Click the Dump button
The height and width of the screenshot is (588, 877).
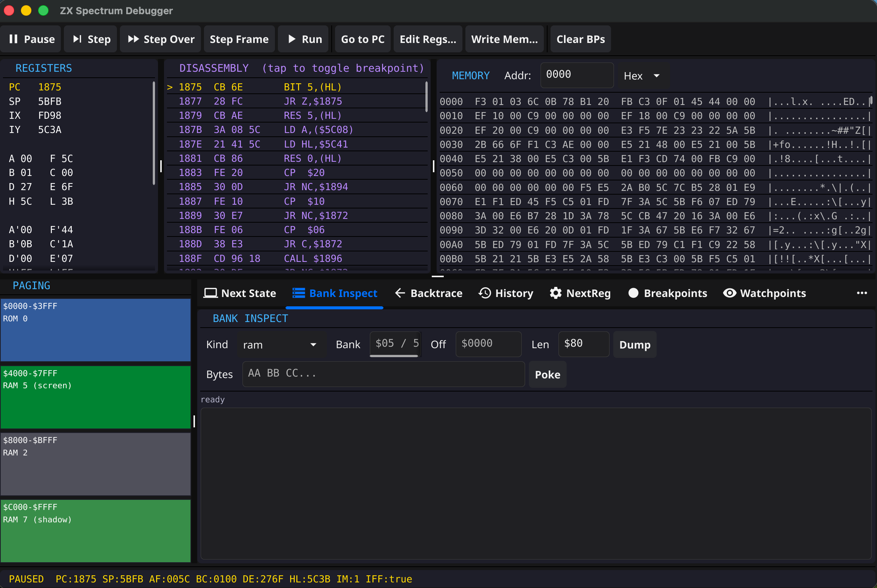point(635,345)
